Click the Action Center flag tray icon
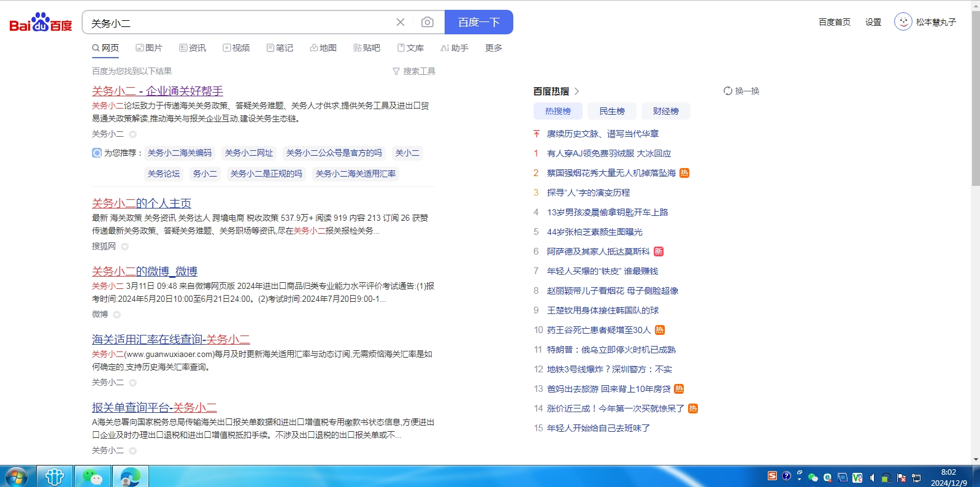Image resolution: width=980 pixels, height=487 pixels. tap(902, 478)
